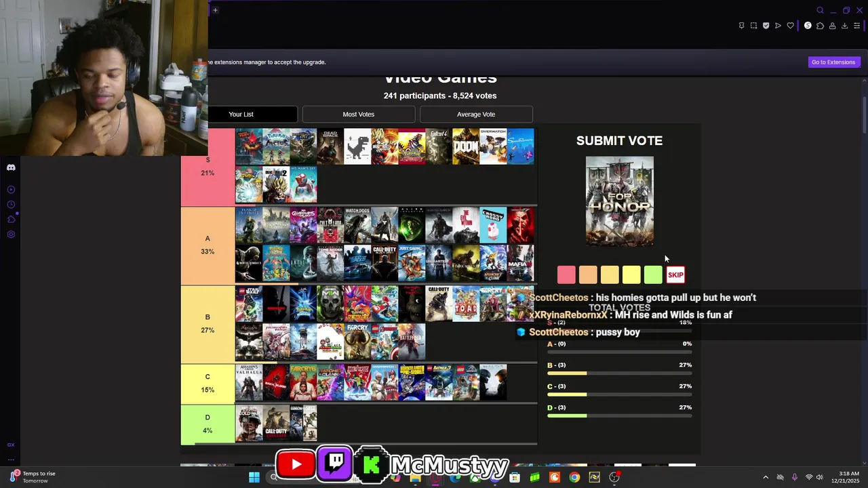Viewport: 868px width, 488px height.
Task: Switch to the Your List tab
Action: click(x=241, y=114)
